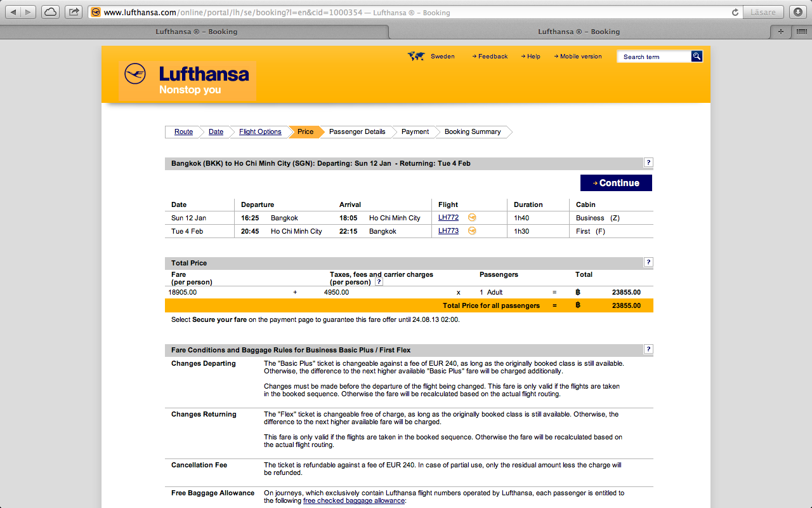Reload the page from address bar
This screenshot has height=508, width=812.
click(735, 12)
